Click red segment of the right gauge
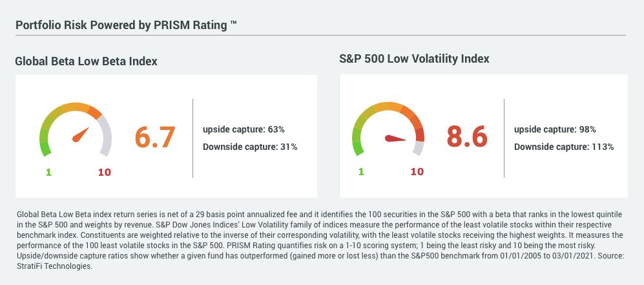The height and width of the screenshot is (285, 644). coord(420,134)
